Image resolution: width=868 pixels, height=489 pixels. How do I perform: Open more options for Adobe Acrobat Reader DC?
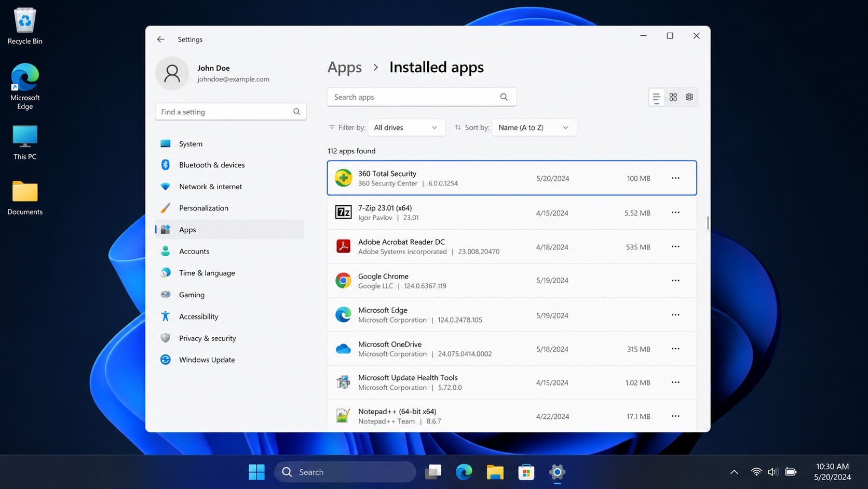point(675,247)
